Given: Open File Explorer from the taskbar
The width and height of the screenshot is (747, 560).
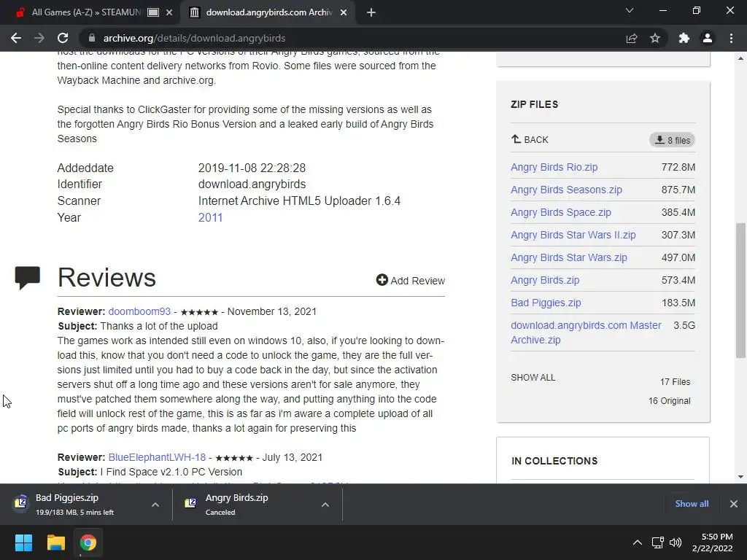Looking at the screenshot, I should (x=55, y=542).
